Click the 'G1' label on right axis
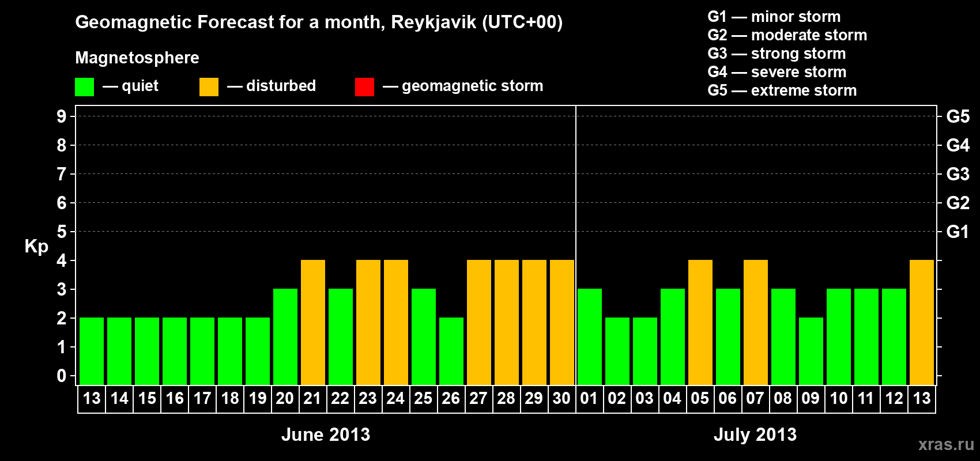The width and height of the screenshot is (980, 461). click(x=958, y=232)
